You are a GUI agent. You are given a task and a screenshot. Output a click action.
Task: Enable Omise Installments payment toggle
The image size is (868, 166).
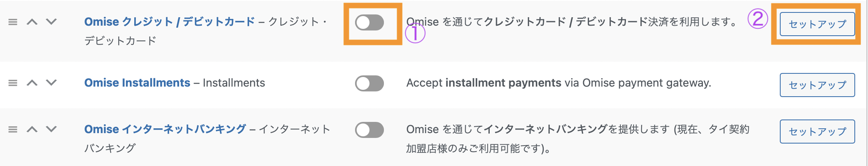coord(369,83)
